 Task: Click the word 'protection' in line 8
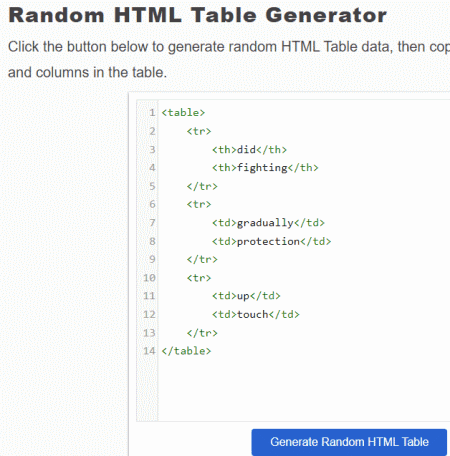pyautogui.click(x=268, y=241)
